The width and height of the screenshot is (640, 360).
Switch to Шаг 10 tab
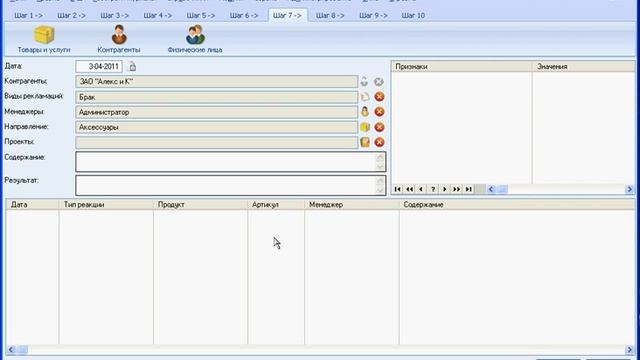pos(413,16)
